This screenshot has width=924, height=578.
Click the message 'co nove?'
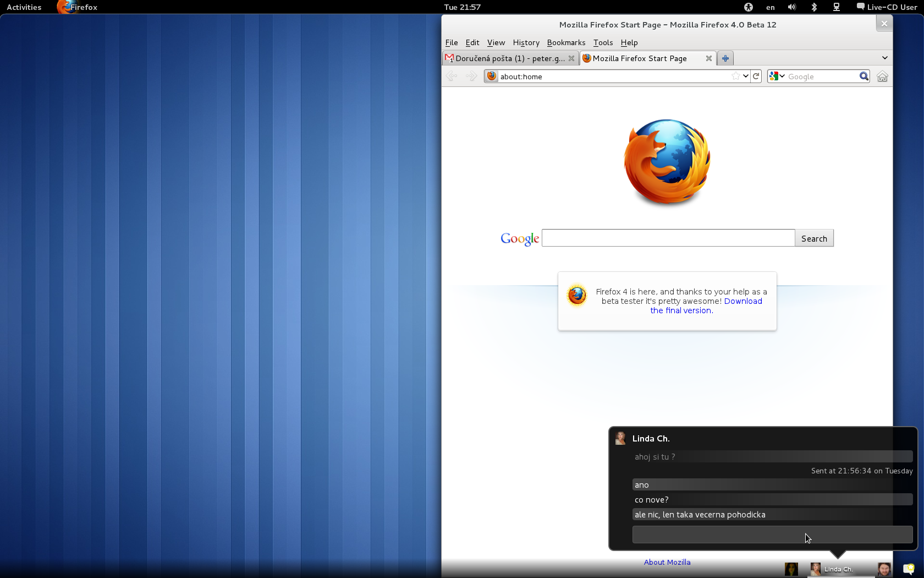(x=772, y=500)
